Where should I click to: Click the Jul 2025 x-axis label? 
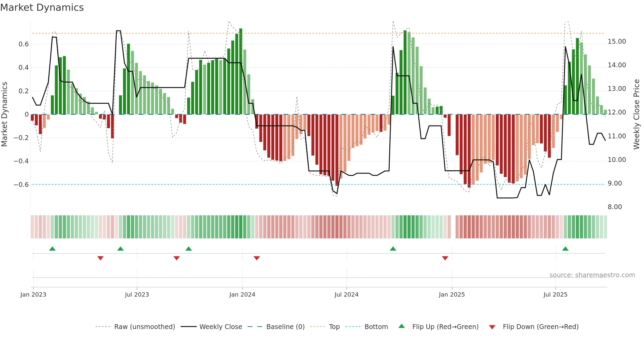555,294
